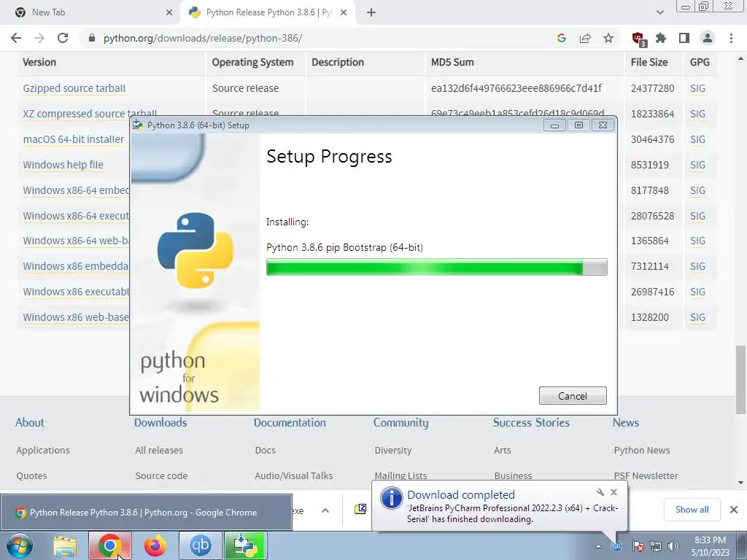Open the Extensions puzzle icon
Viewport: 747px width, 560px height.
click(661, 38)
